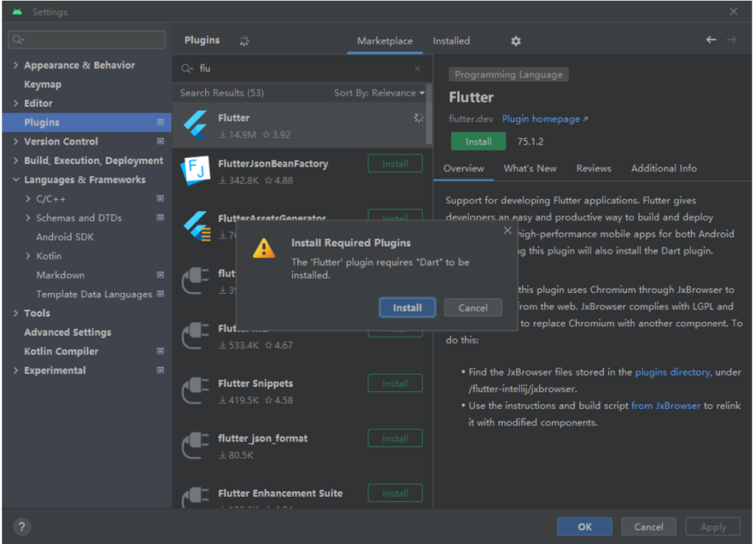This screenshot has height=544, width=756.
Task: Confirm Install in the required plugins dialog
Action: (x=408, y=307)
